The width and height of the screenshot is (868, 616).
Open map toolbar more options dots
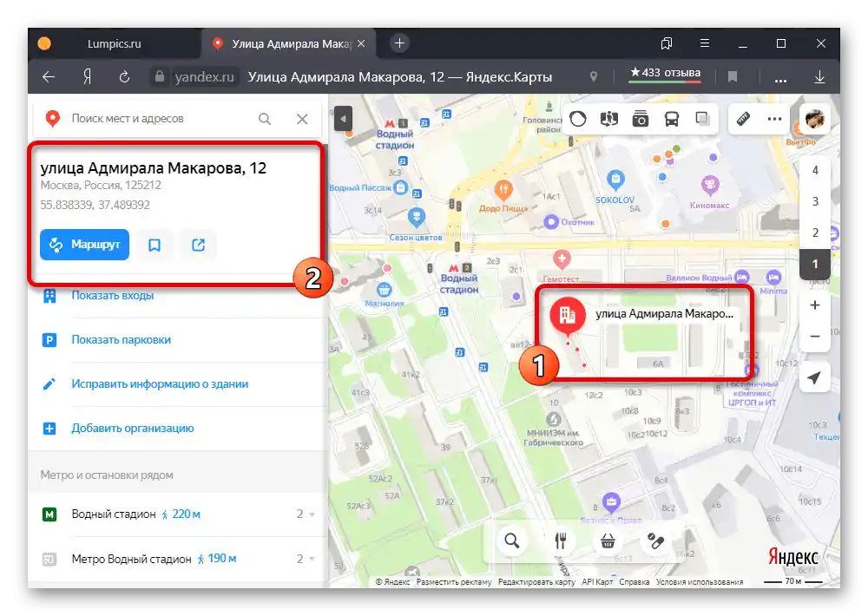pos(774,119)
